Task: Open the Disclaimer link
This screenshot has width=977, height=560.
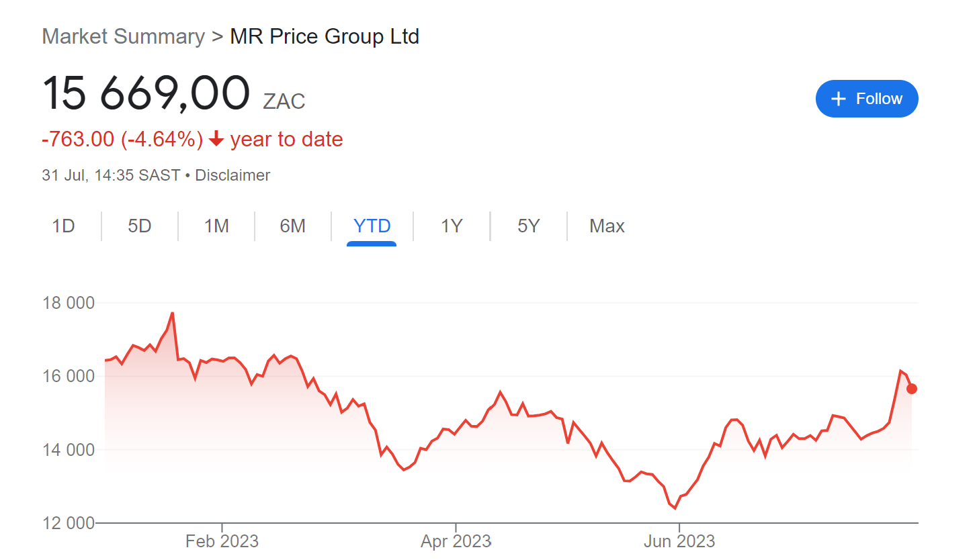Action: (232, 175)
